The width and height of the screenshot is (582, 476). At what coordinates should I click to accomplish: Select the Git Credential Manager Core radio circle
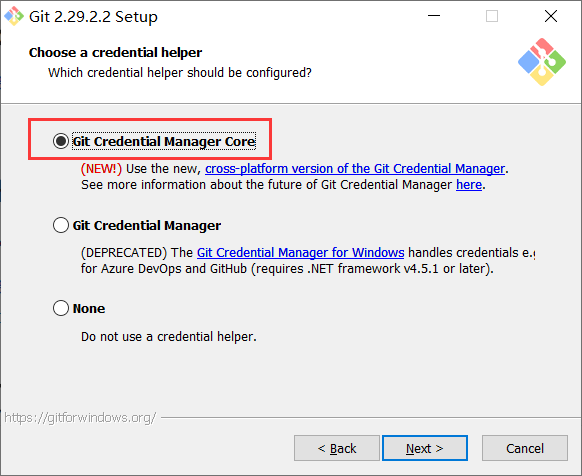click(61, 141)
